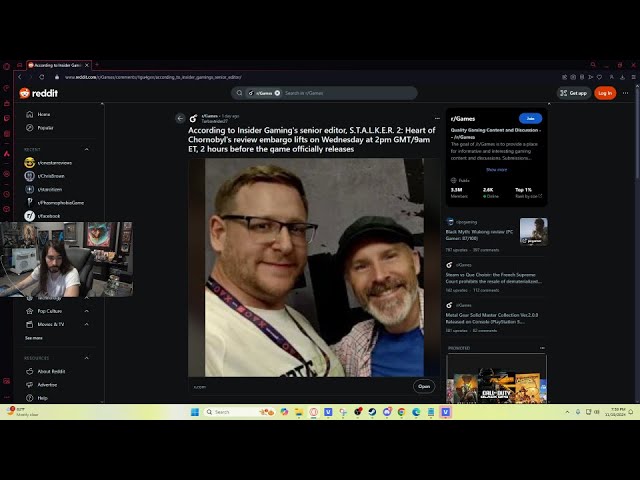Expand the Pop Culture topic
The image size is (640, 480).
click(x=87, y=311)
